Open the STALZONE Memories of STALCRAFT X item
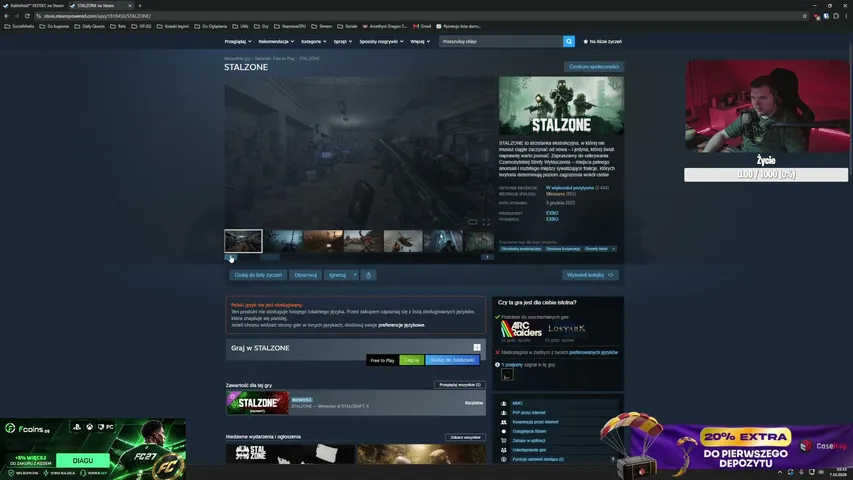The width and height of the screenshot is (853, 480). [356, 403]
